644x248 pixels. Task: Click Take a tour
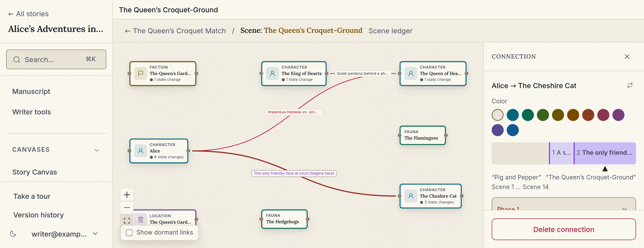click(32, 196)
